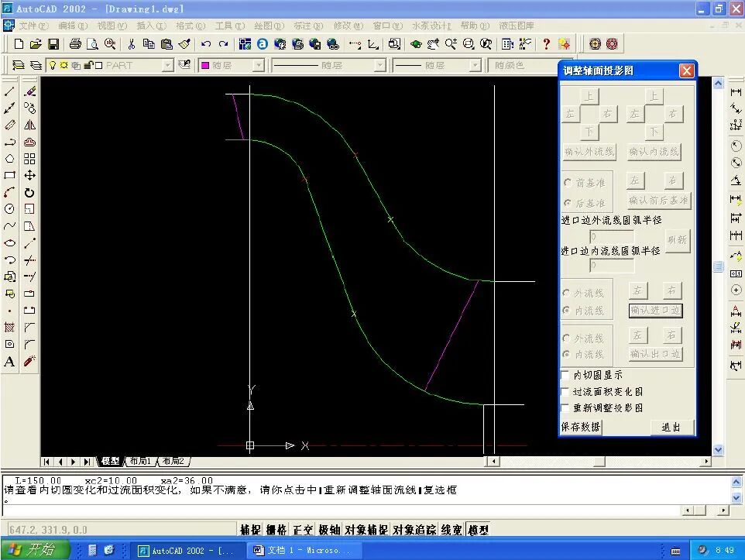The width and height of the screenshot is (745, 560).
Task: Select the Mirror tool
Action: pyautogui.click(x=29, y=125)
